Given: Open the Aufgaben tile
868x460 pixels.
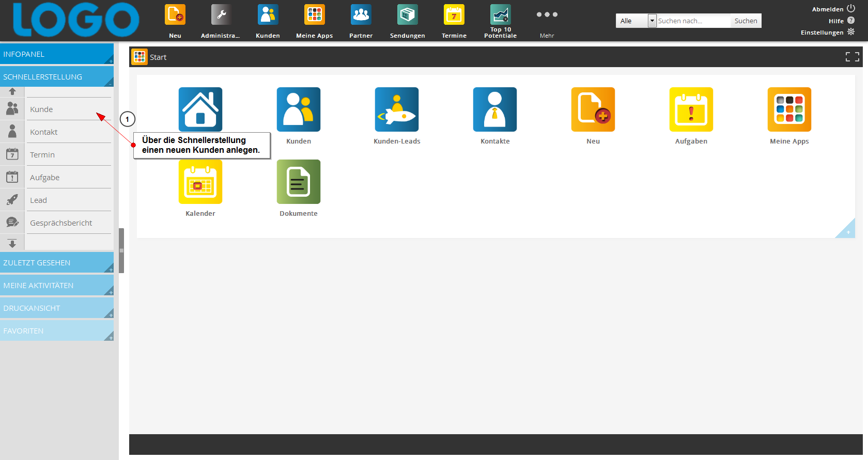Looking at the screenshot, I should click(691, 109).
